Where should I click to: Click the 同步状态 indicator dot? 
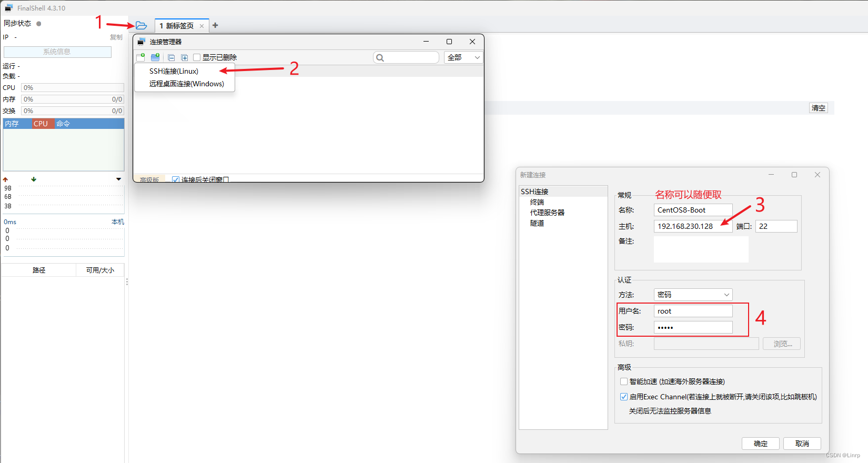point(39,24)
